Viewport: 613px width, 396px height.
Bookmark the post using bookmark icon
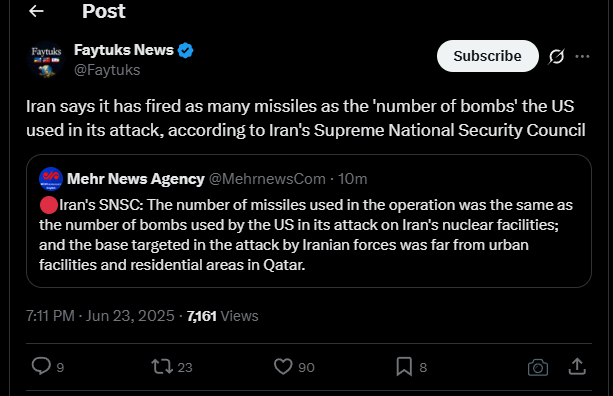click(404, 367)
